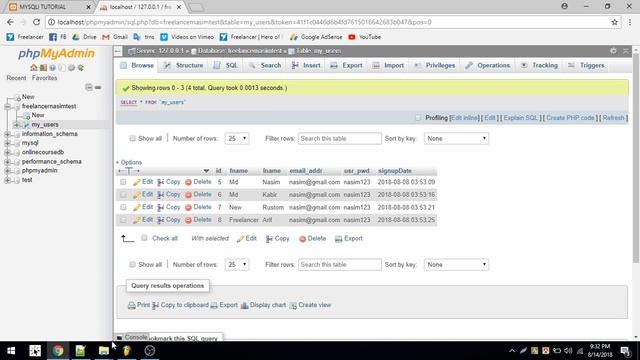Open upper Number of rows dropdown

237,138
